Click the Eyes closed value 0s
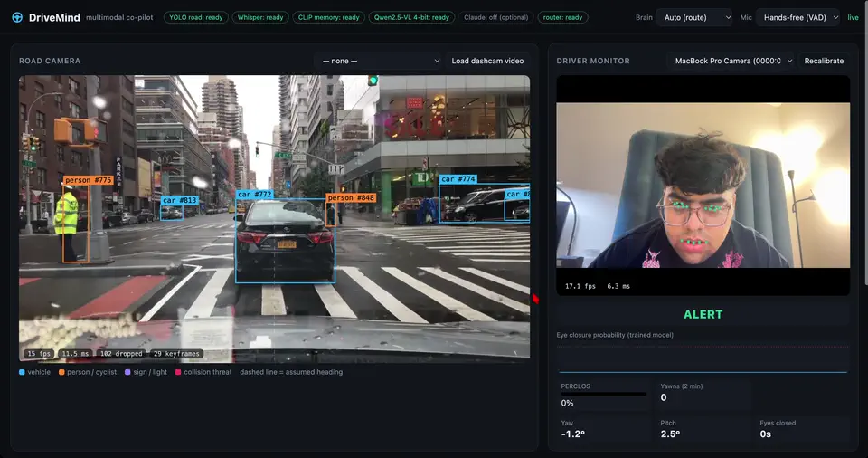The image size is (868, 458). coord(766,434)
